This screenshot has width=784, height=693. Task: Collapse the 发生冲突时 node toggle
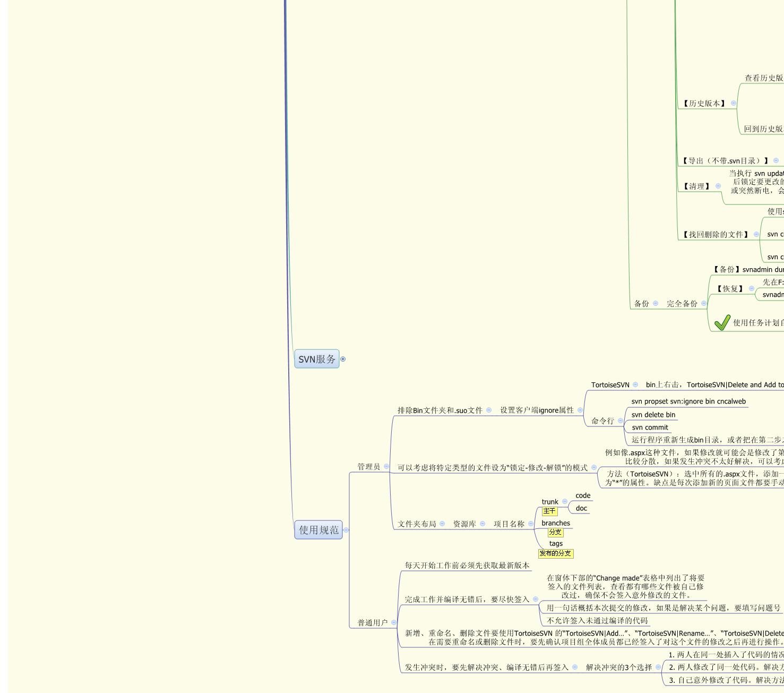[574, 667]
